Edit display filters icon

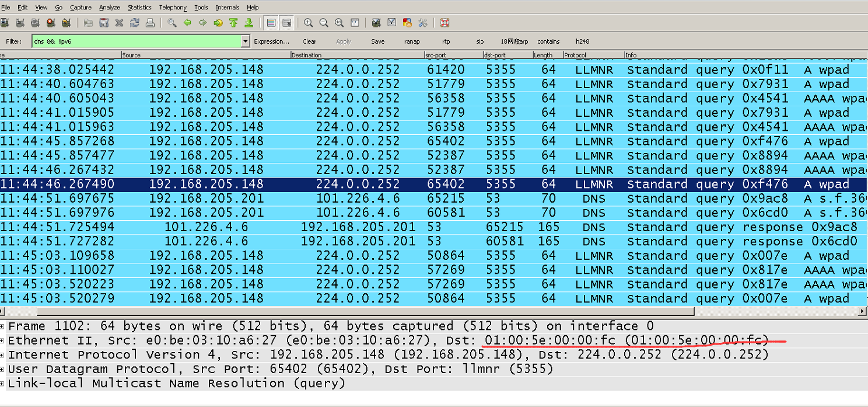tap(392, 23)
